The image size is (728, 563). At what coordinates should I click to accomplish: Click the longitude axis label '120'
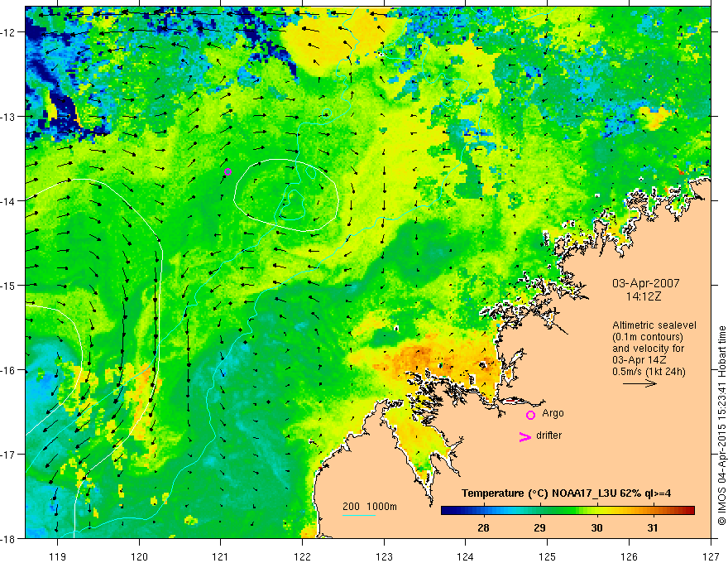(x=139, y=556)
